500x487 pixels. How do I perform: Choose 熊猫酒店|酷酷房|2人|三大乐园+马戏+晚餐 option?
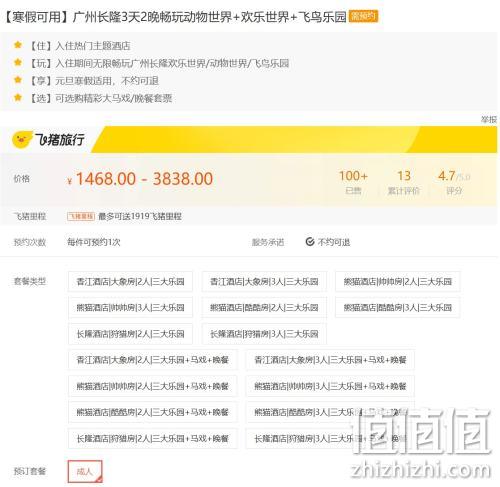tap(153, 412)
